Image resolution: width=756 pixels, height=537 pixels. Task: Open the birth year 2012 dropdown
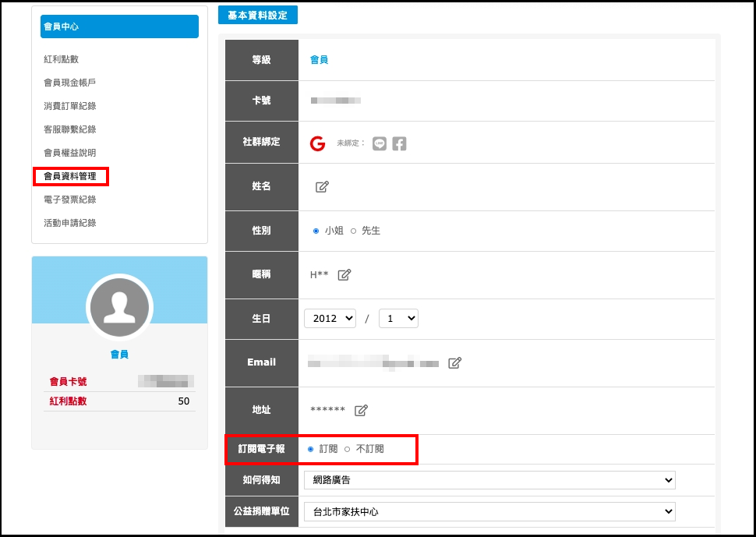click(330, 318)
